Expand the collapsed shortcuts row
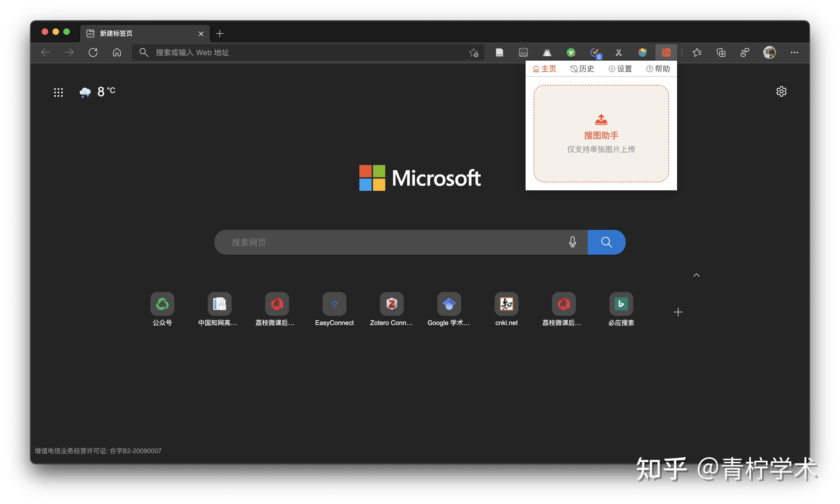 point(695,275)
